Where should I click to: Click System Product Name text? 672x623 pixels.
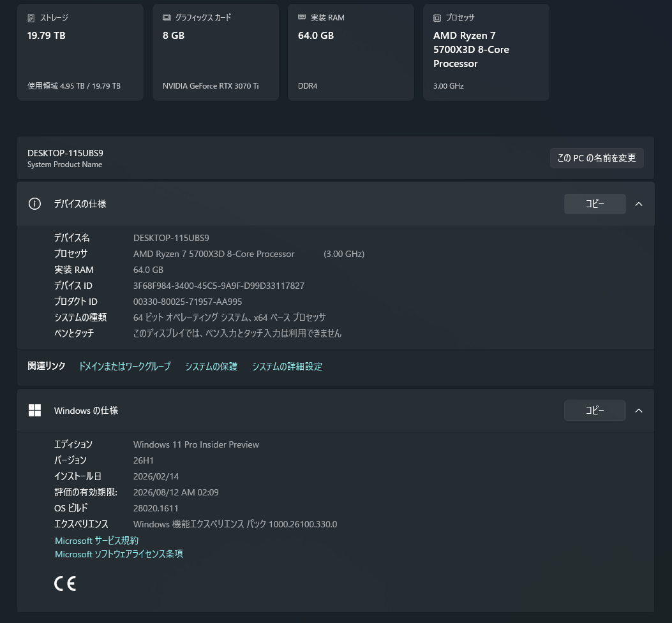click(x=64, y=165)
